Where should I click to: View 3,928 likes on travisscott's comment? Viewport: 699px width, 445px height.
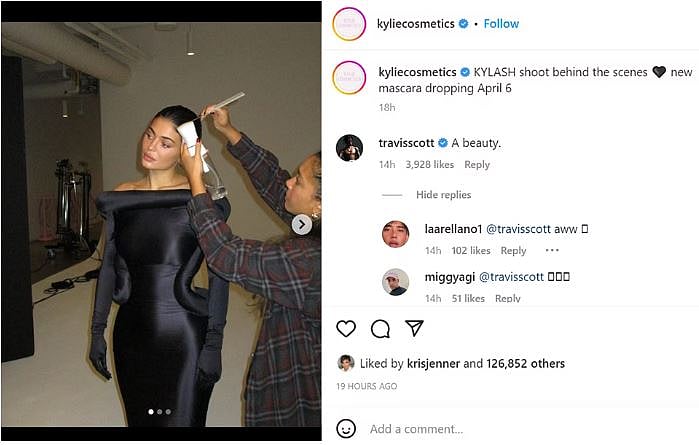click(430, 165)
